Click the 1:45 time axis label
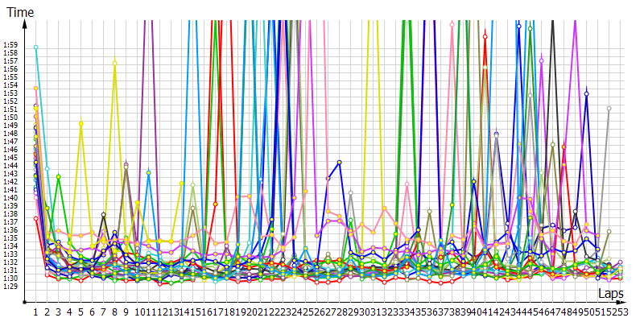The height and width of the screenshot is (322, 644). [x=10, y=158]
